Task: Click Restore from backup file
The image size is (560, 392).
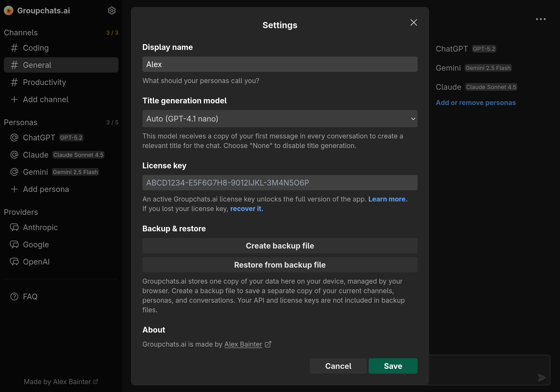Action: [x=280, y=265]
